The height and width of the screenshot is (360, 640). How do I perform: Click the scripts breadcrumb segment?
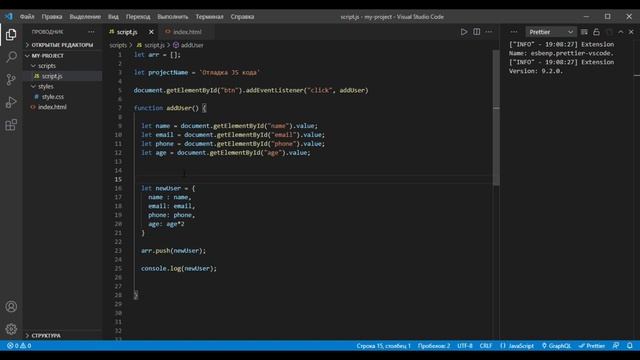tap(118, 45)
